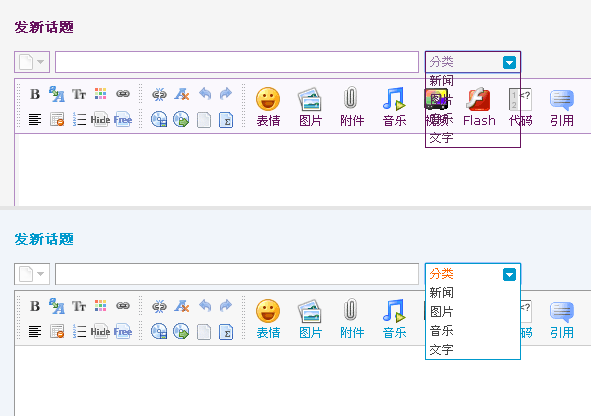This screenshot has height=416, width=591.
Task: Open font color grid in top toolbar
Action: click(100, 94)
